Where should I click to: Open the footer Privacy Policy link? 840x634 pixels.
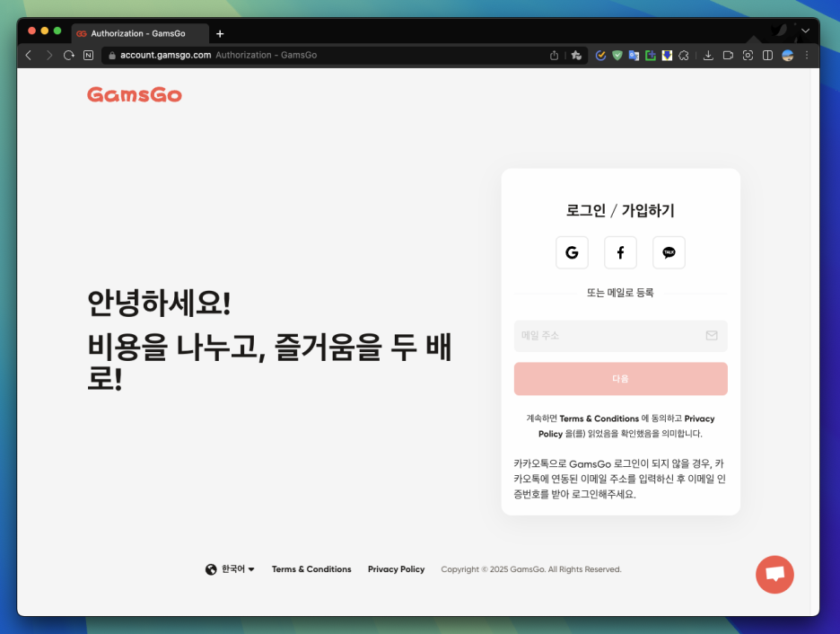tap(396, 569)
